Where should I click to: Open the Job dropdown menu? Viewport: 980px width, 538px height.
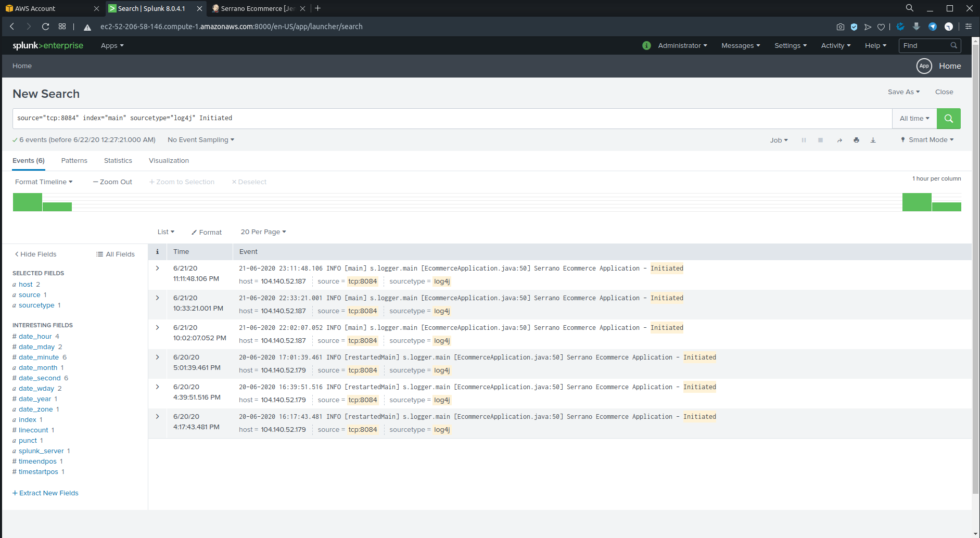[779, 140]
